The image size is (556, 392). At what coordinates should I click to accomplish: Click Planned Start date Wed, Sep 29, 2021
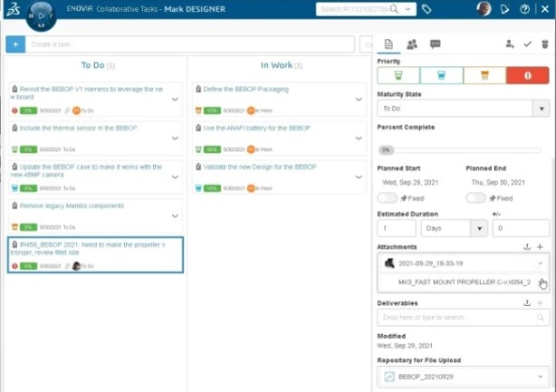tap(410, 183)
